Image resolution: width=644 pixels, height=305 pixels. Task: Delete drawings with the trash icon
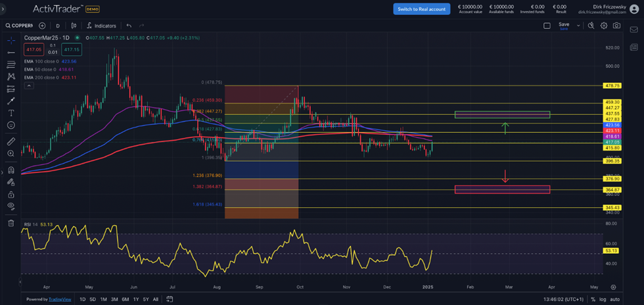tap(11, 223)
